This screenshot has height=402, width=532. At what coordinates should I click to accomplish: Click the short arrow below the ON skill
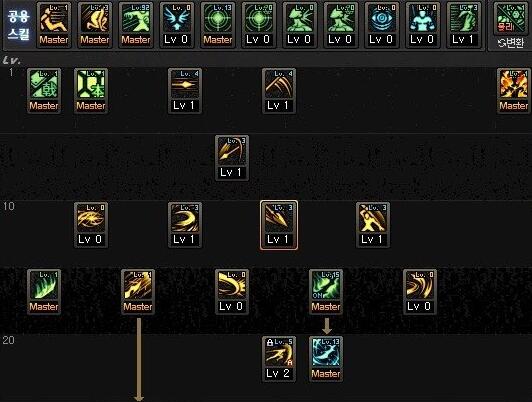pos(326,326)
